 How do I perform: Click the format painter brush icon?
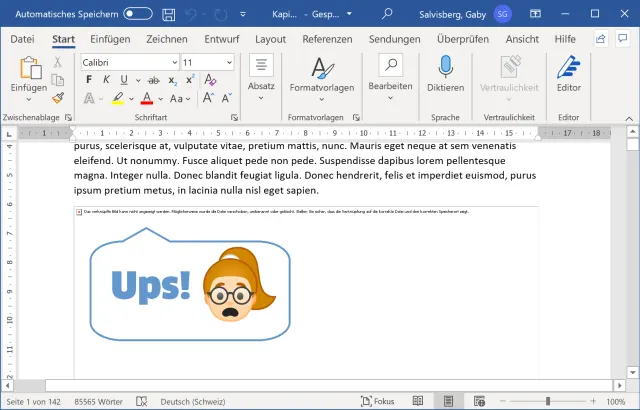coord(58,98)
